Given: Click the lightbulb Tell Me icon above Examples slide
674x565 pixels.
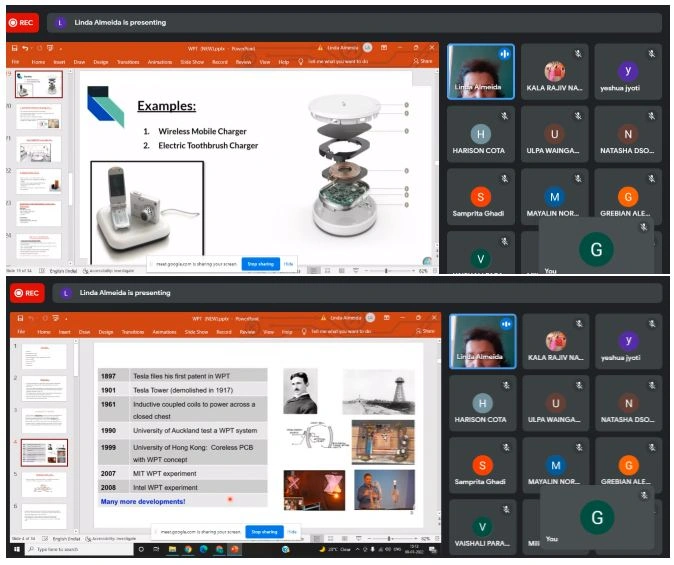Looking at the screenshot, I should [300, 62].
